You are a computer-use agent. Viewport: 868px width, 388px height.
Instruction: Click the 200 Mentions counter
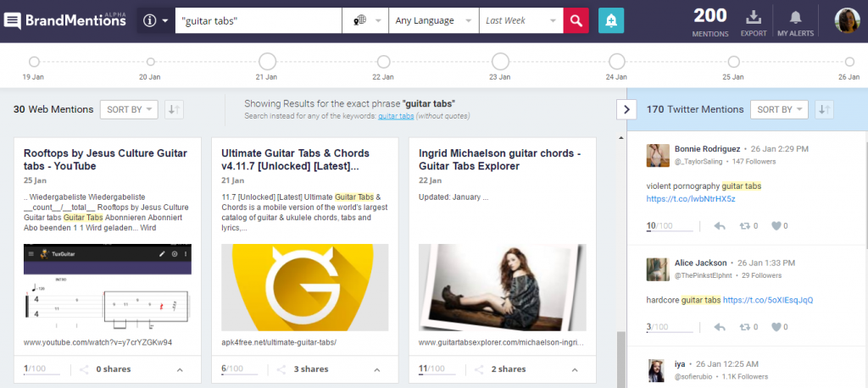tap(710, 23)
